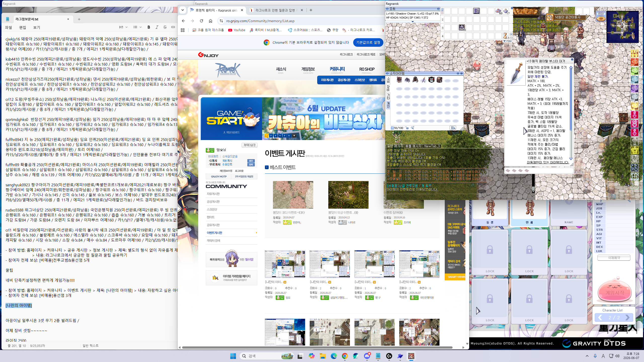Open the H1 heading dropdown in Notepad
Viewport: 644px width, 362px height.
point(123,27)
